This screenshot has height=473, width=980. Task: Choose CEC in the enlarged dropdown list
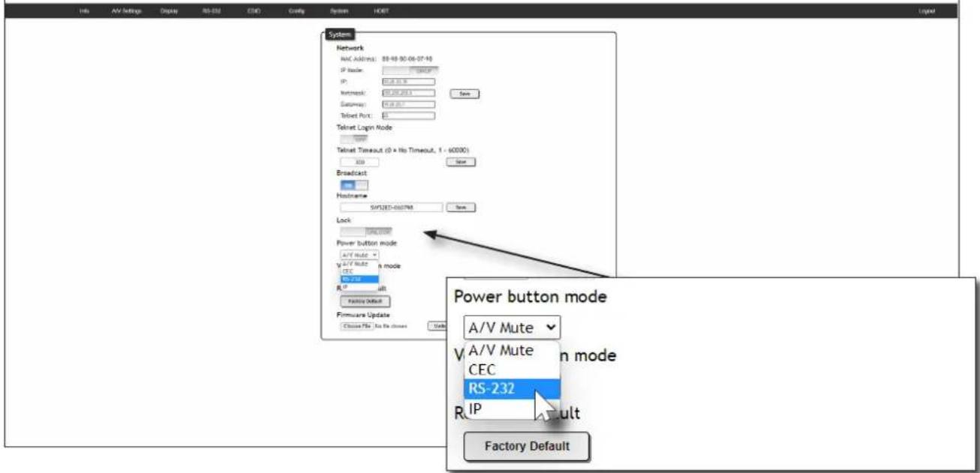(x=511, y=370)
